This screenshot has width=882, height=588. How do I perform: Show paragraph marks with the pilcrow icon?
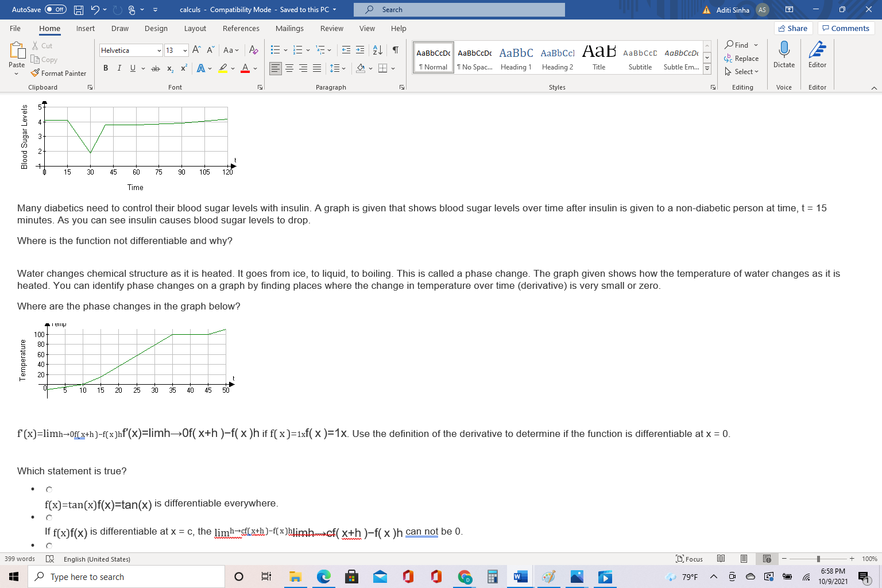pyautogui.click(x=394, y=50)
